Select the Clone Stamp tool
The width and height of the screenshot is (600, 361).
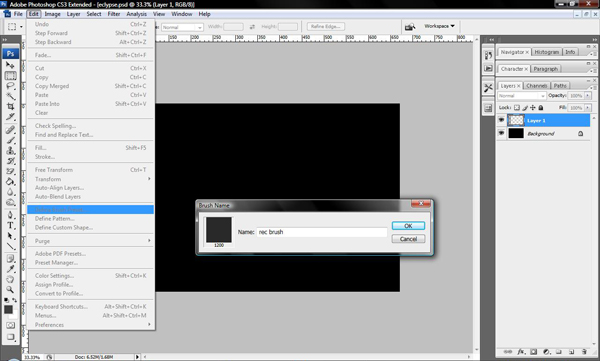(x=10, y=150)
